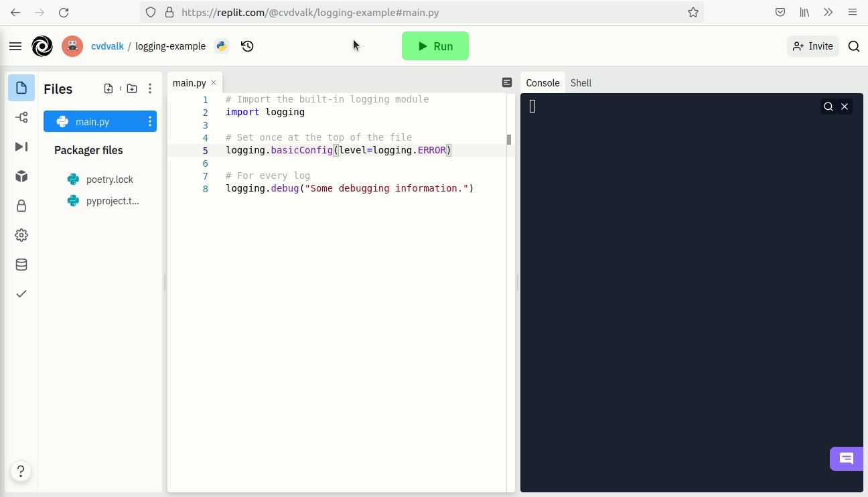
Task: Open the Checks checkmark icon in sidebar
Action: 21,293
